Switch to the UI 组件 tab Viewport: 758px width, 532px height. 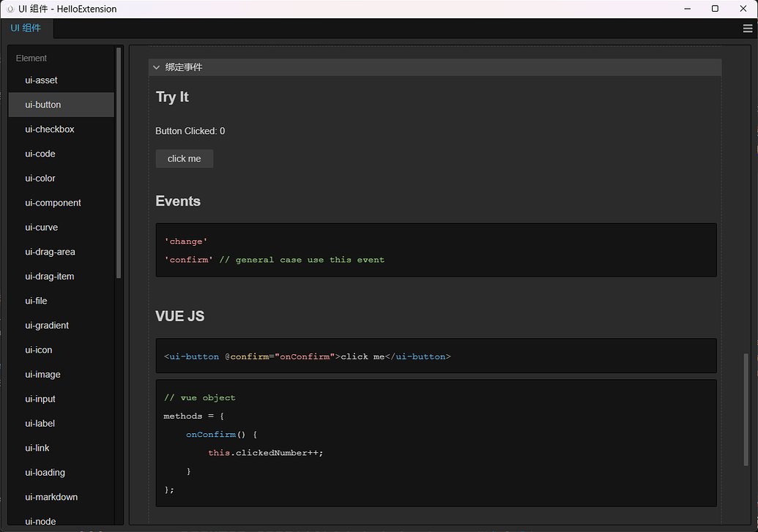click(x=26, y=29)
